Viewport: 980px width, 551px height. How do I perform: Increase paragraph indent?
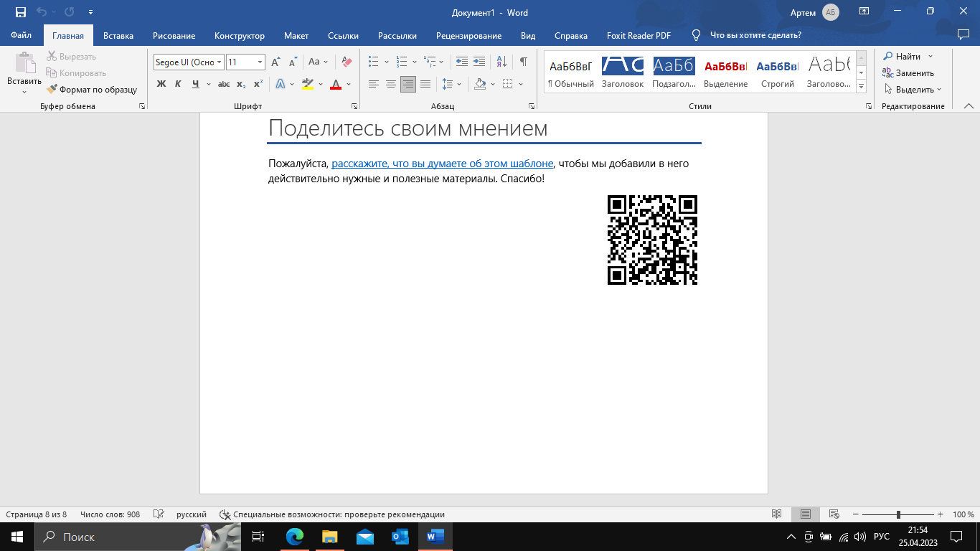click(479, 62)
